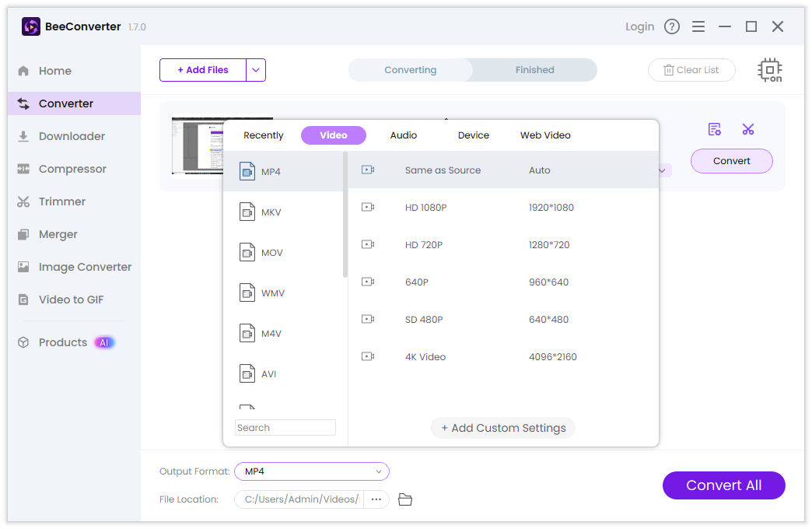Switch to the Finished toggle tab
The height and width of the screenshot is (529, 812).
[x=534, y=70]
